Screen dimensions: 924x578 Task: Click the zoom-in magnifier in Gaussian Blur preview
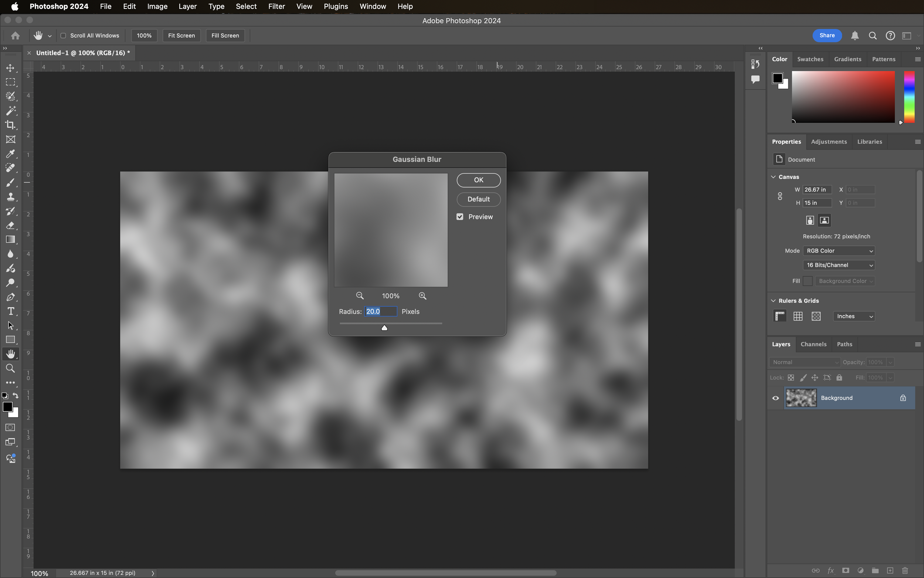[422, 296]
